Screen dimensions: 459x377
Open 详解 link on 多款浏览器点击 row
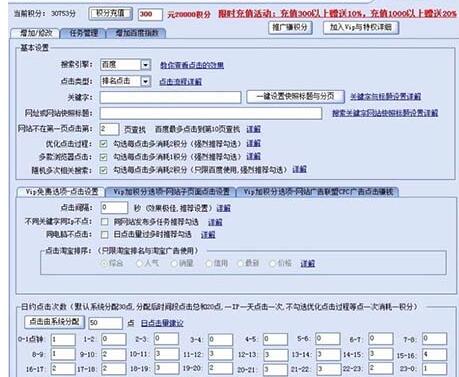(x=253, y=156)
